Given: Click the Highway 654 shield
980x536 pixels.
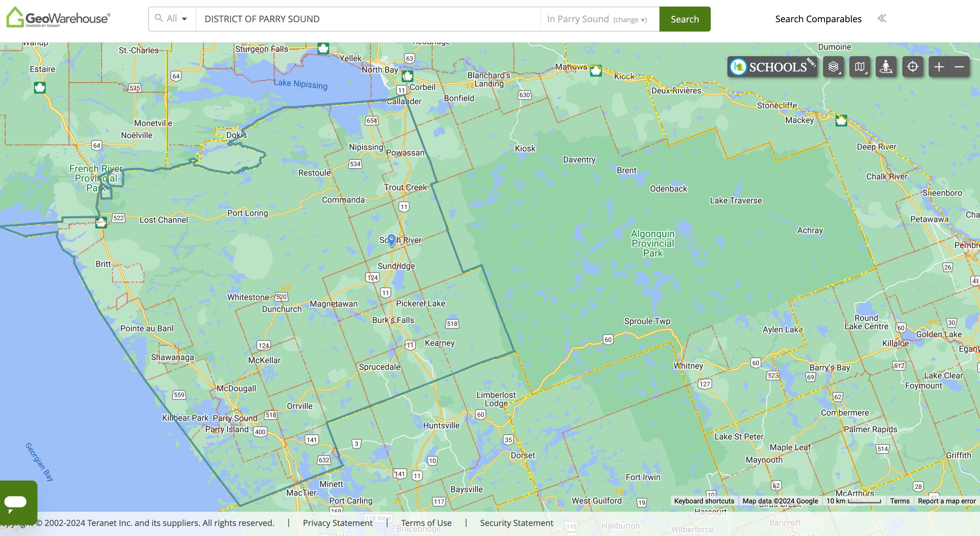Looking at the screenshot, I should pyautogui.click(x=372, y=121).
